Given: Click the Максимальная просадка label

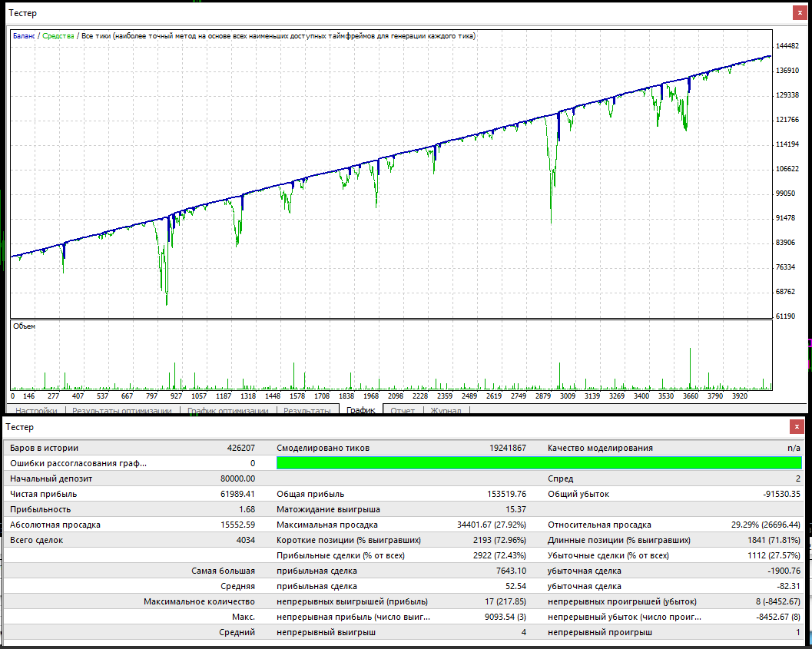Looking at the screenshot, I should click(327, 525).
